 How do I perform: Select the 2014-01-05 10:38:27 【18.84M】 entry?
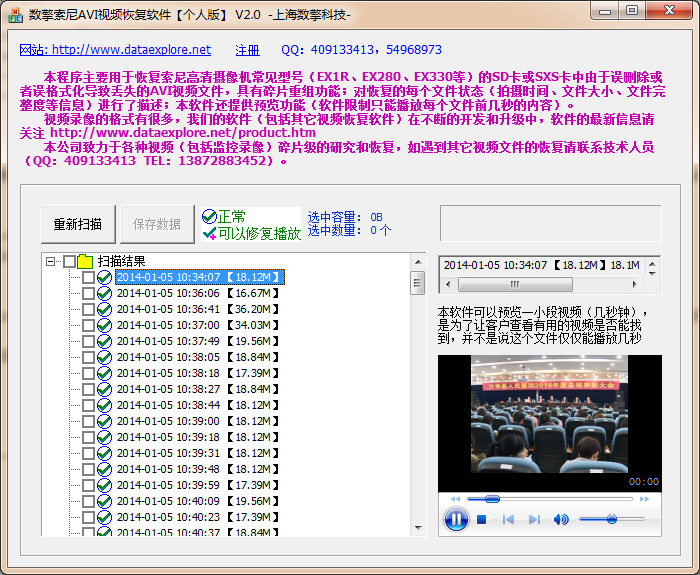tap(197, 389)
